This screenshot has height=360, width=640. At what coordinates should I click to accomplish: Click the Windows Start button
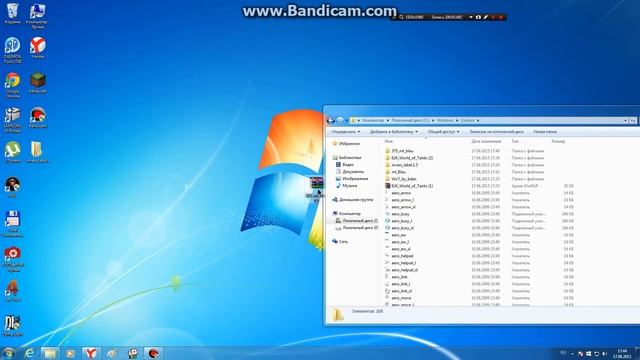(8, 353)
